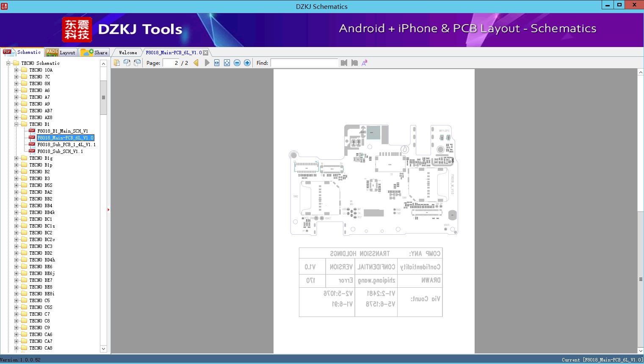Zoom in with the plus icon

tap(247, 63)
